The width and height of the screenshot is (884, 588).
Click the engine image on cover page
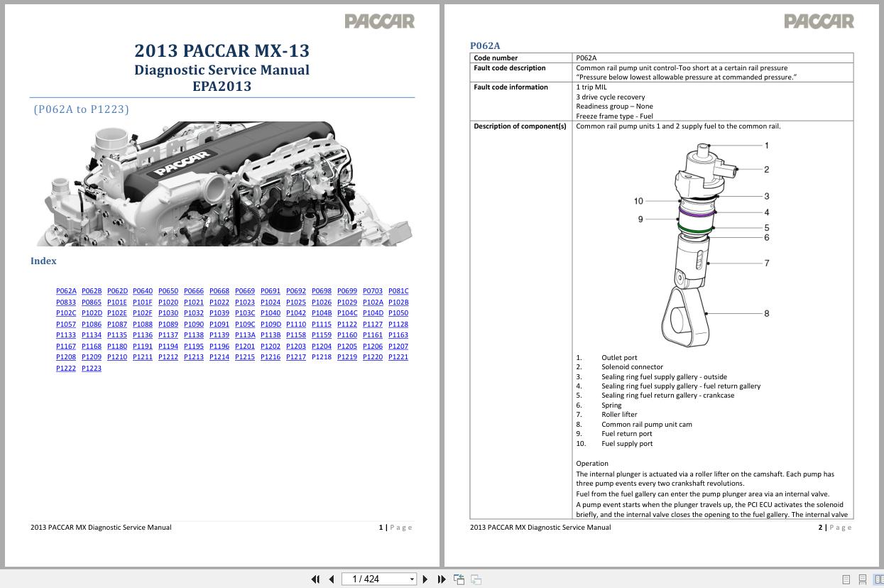point(225,184)
